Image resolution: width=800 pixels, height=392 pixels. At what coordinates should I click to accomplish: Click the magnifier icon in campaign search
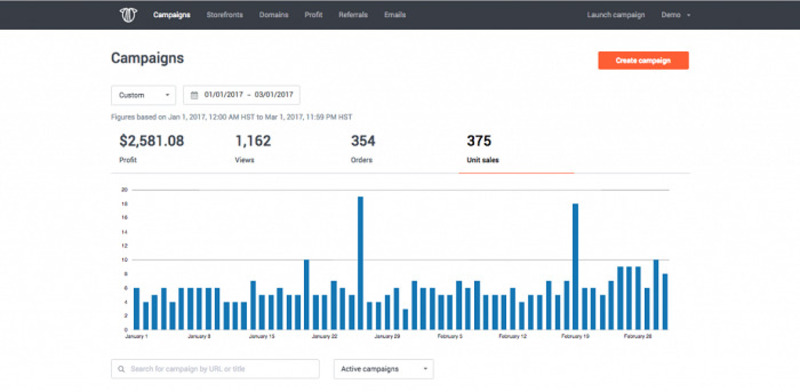click(121, 369)
